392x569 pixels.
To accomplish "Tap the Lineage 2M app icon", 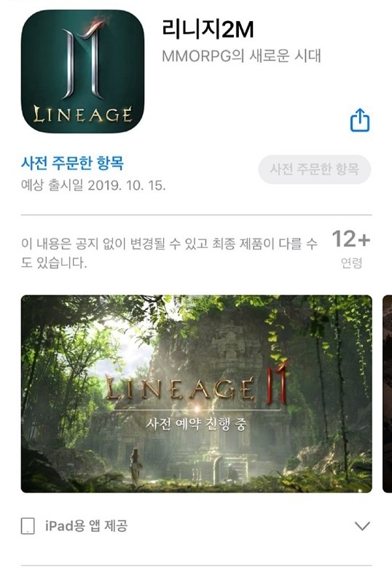I will pos(83,71).
